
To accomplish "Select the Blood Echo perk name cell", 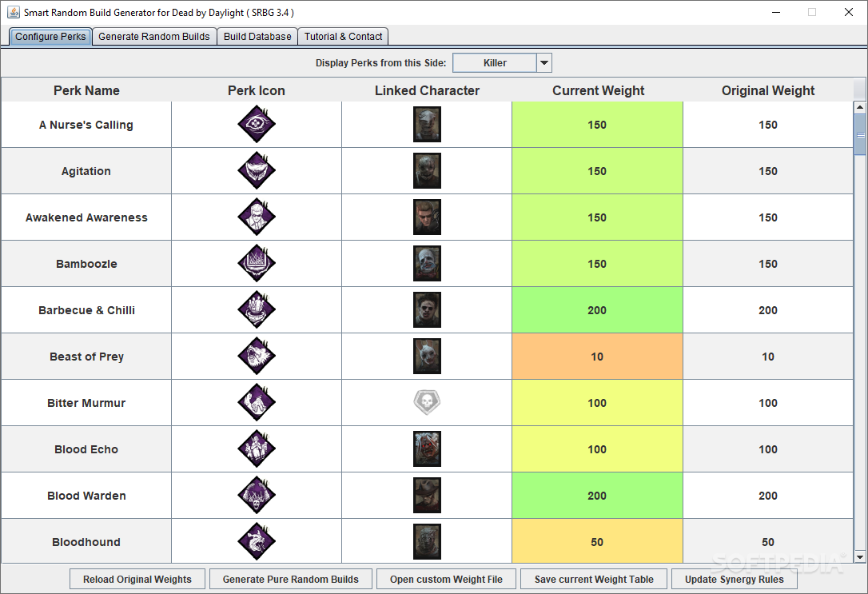I will 86,449.
